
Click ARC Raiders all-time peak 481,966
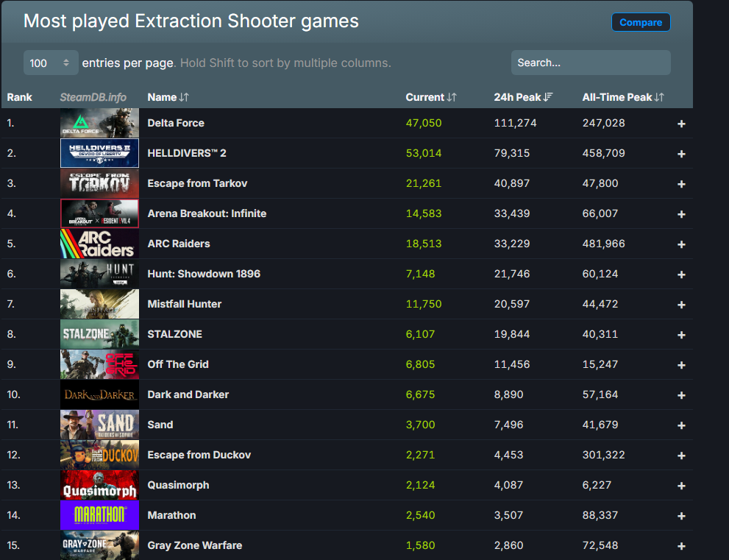tap(603, 244)
